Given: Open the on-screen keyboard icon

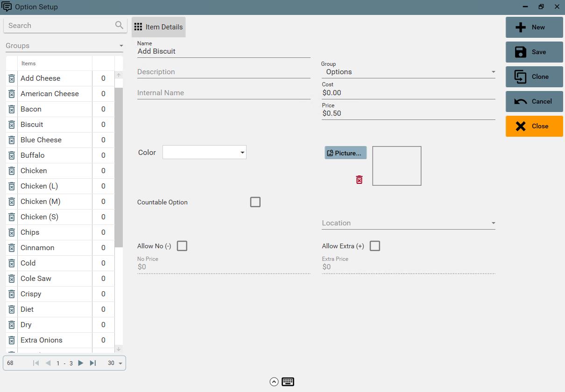Looking at the screenshot, I should (288, 382).
